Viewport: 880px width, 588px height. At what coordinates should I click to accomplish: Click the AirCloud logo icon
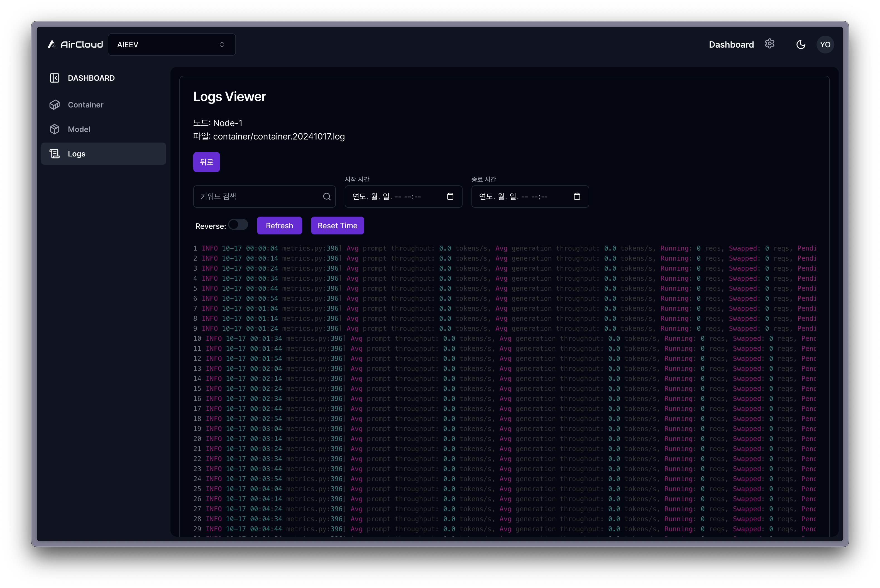(x=52, y=44)
